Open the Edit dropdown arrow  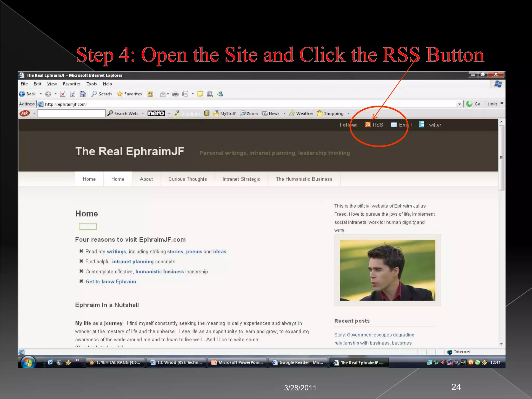[x=193, y=94]
